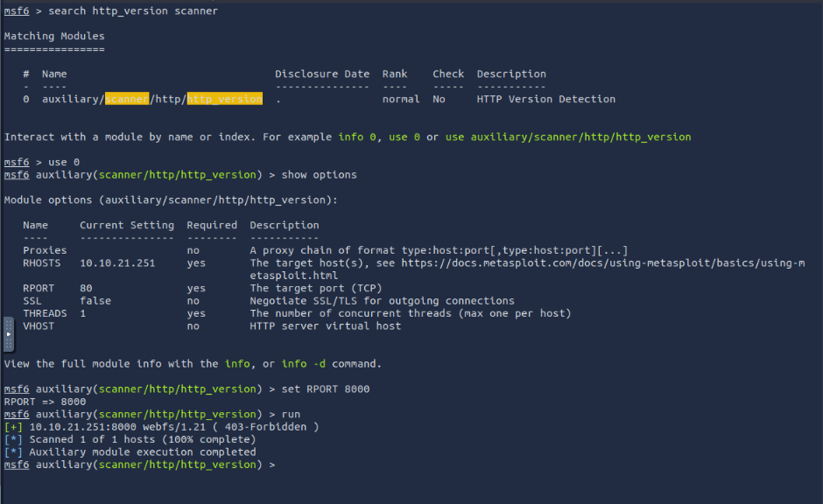Click the metasploit docs URL
Screen dimensions: 823x504
tap(603, 269)
